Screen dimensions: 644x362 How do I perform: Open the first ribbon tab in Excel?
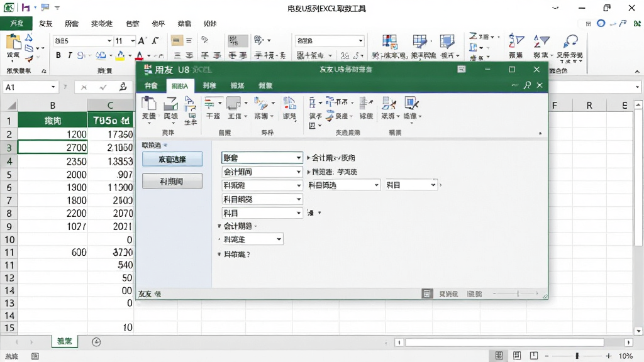(17, 23)
